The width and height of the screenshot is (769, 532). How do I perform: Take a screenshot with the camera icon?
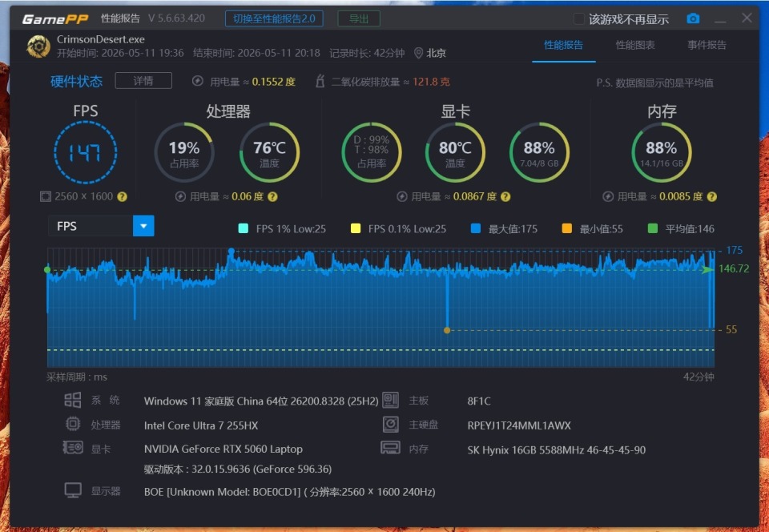click(x=693, y=18)
